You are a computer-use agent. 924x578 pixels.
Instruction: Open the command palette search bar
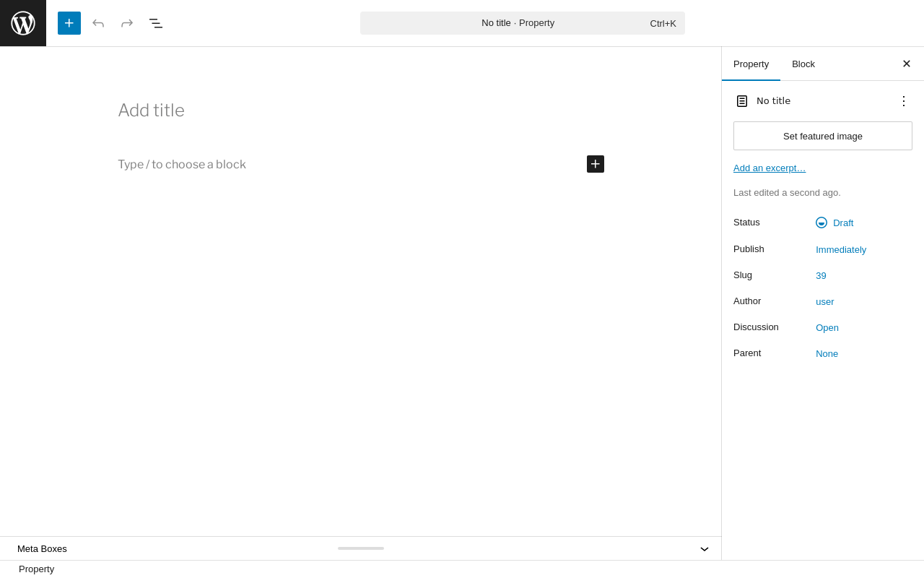point(523,23)
